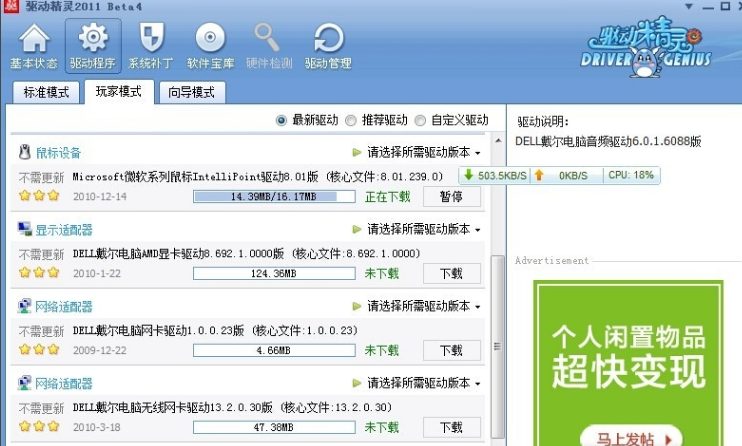Select the 推荐驱动 radio button
Viewport: 742px width, 446px height.
click(351, 120)
